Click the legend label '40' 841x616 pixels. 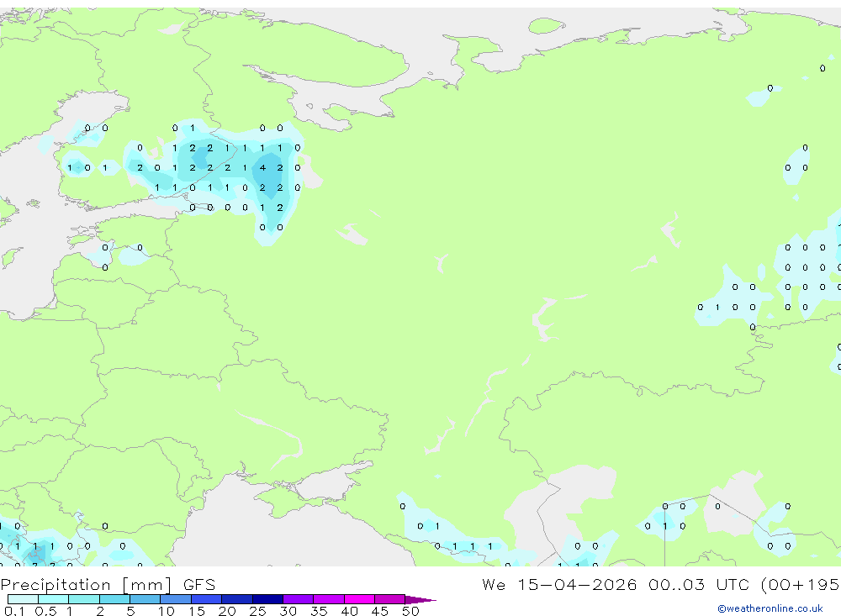pyautogui.click(x=350, y=611)
